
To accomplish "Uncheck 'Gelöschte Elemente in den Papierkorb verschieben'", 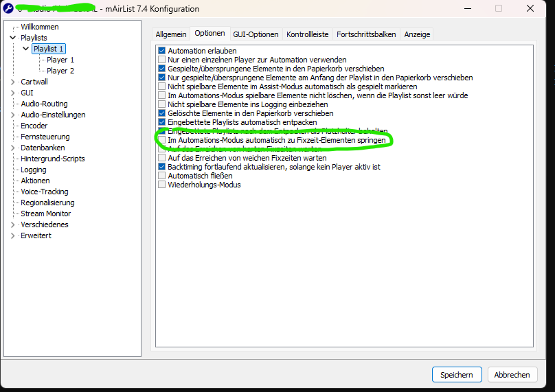I will coord(162,113).
